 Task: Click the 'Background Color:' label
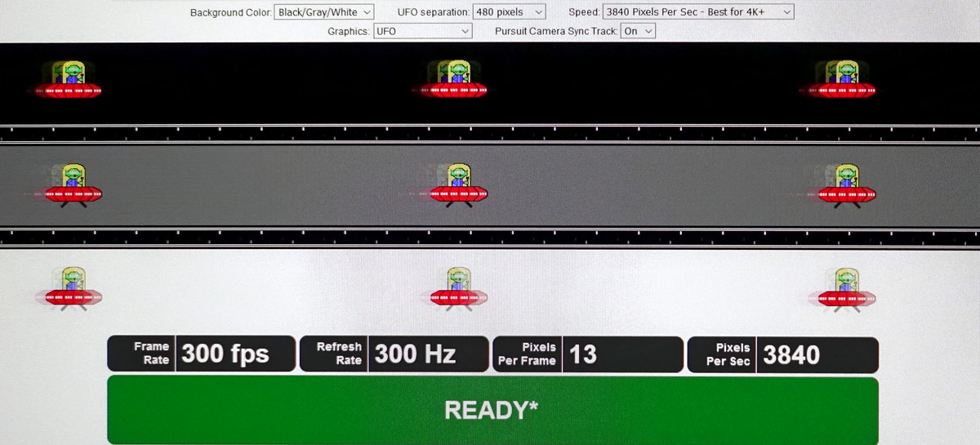pyautogui.click(x=230, y=12)
